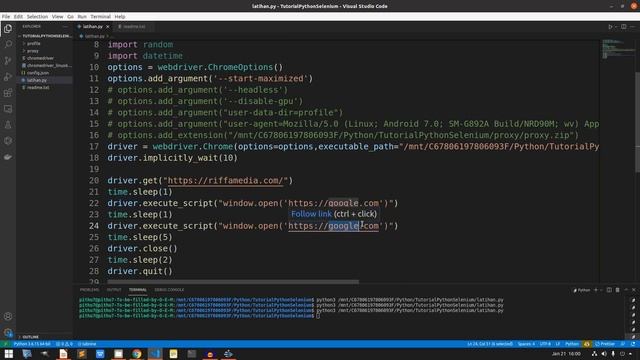Viewport: 640px width, 360px height.
Task: Switch to the PROBLEMS panel tab
Action: [x=89, y=290]
